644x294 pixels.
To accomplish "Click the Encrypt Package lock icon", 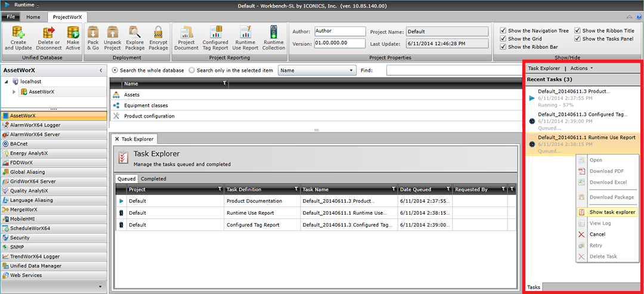I will (158, 33).
